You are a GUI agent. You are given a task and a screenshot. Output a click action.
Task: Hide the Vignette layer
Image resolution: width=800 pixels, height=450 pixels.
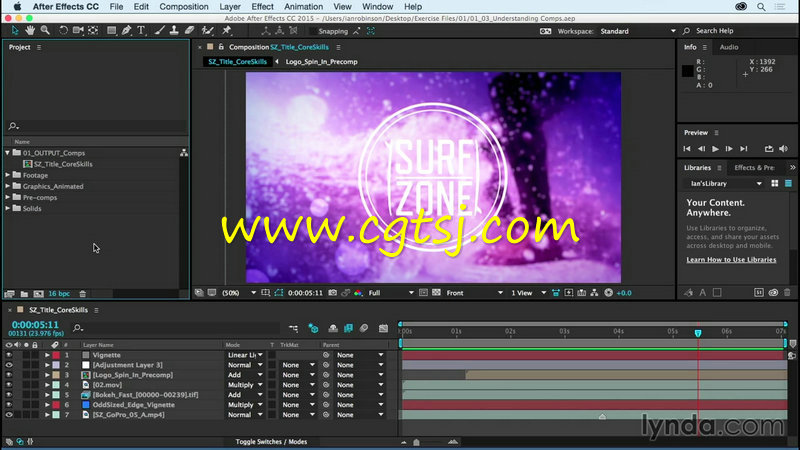click(9, 355)
